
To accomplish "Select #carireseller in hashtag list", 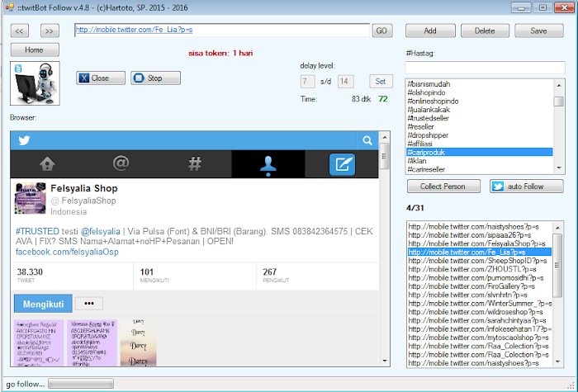I will (x=479, y=169).
